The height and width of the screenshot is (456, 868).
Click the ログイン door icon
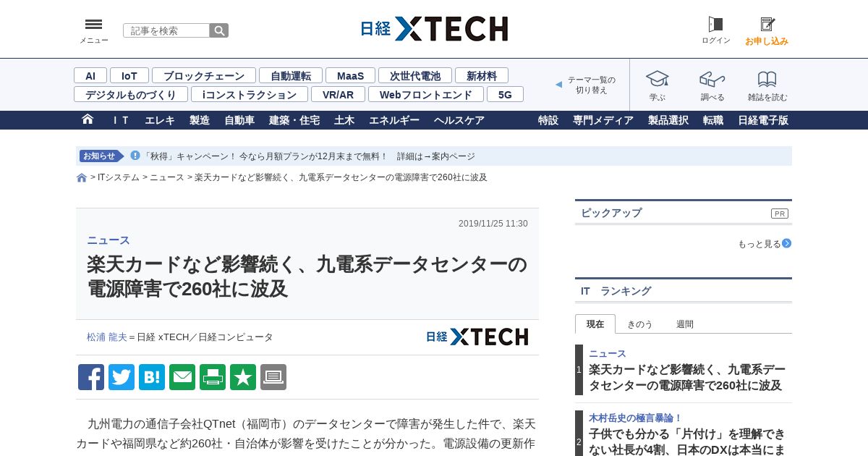click(715, 25)
